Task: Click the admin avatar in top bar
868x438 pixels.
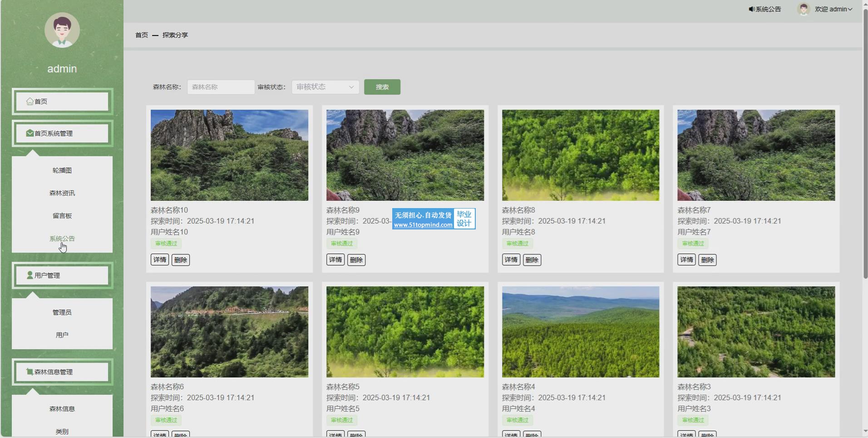Action: pyautogui.click(x=804, y=9)
